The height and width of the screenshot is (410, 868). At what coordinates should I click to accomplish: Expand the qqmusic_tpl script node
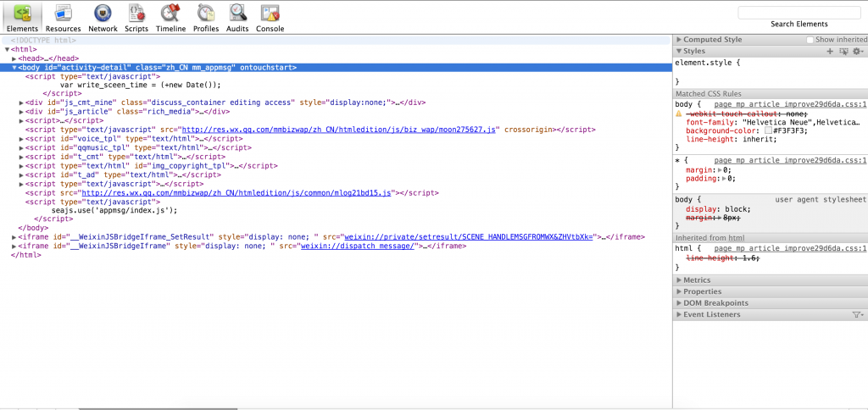(21, 147)
